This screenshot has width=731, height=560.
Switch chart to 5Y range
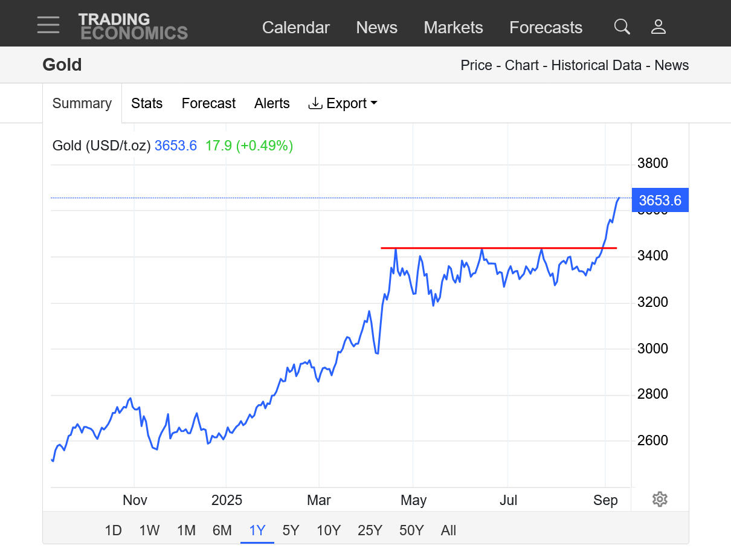pos(291,530)
